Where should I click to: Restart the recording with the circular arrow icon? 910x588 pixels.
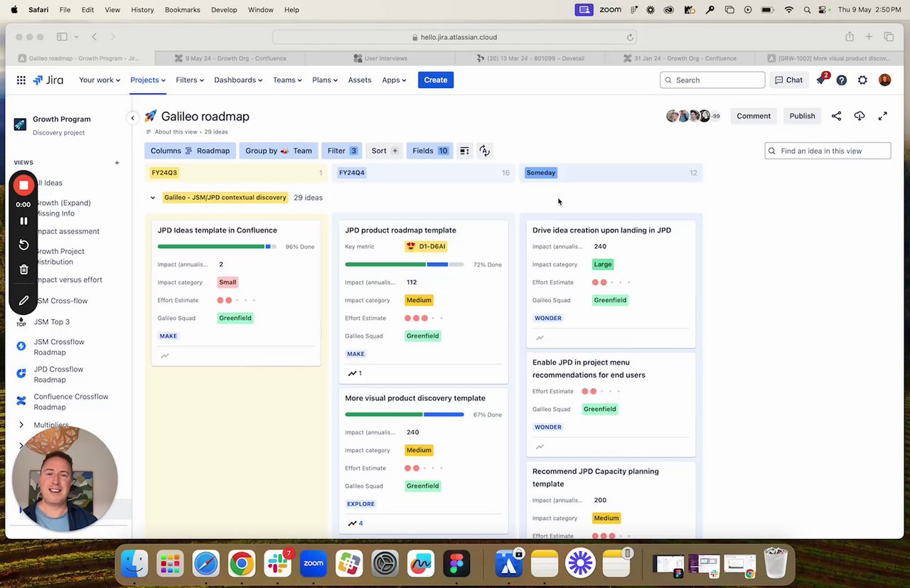[x=23, y=245]
